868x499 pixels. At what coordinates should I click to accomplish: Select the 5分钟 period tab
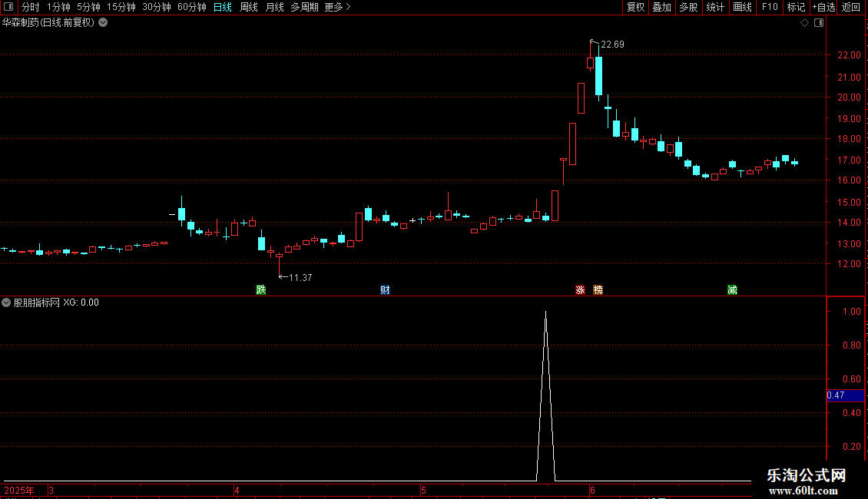(x=88, y=7)
